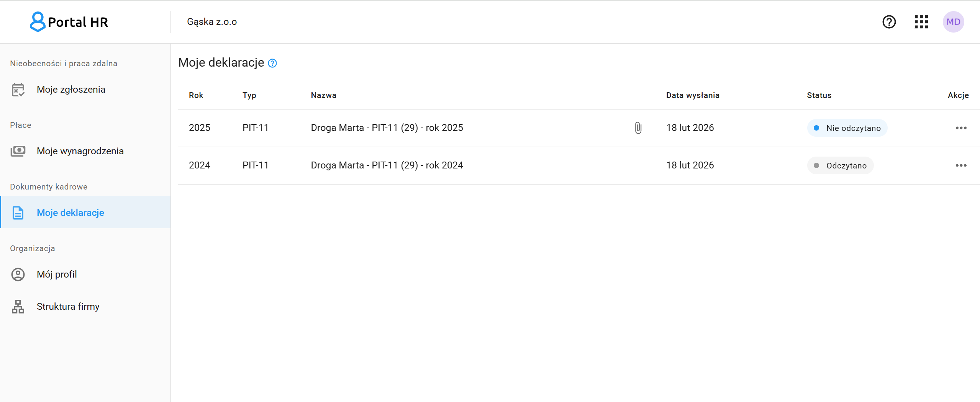Open Droga Marta PIT-11 rok 2024 declaration
This screenshot has width=980, height=402.
point(387,165)
